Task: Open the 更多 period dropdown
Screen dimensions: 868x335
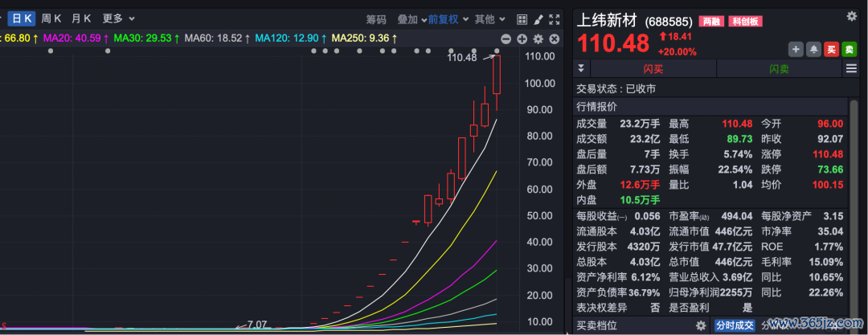Action: 118,18
